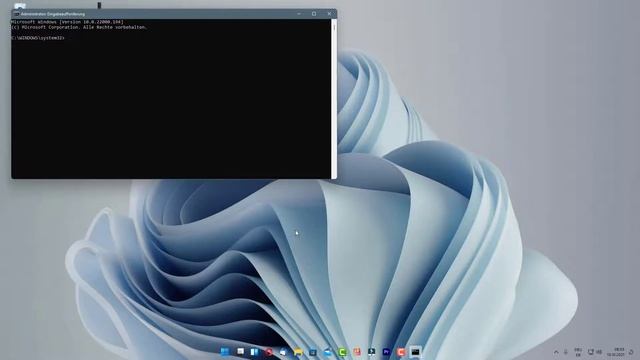Open the network and volume tray
The width and height of the screenshot is (640, 360).
point(595,352)
